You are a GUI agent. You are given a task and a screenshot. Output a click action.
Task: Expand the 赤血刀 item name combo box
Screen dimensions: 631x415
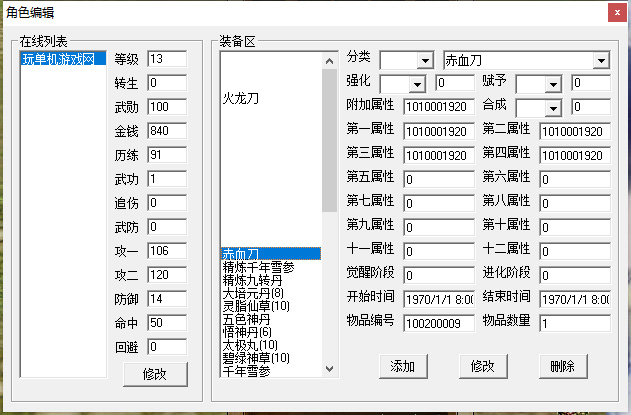600,62
